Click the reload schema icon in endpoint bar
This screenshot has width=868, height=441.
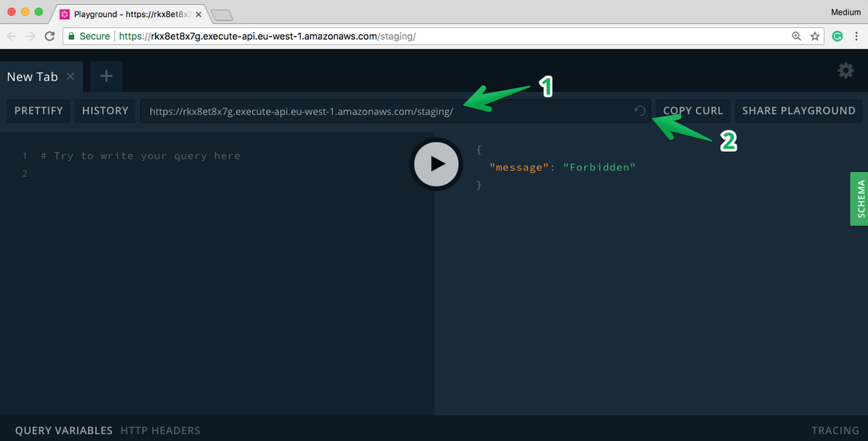[x=639, y=110]
